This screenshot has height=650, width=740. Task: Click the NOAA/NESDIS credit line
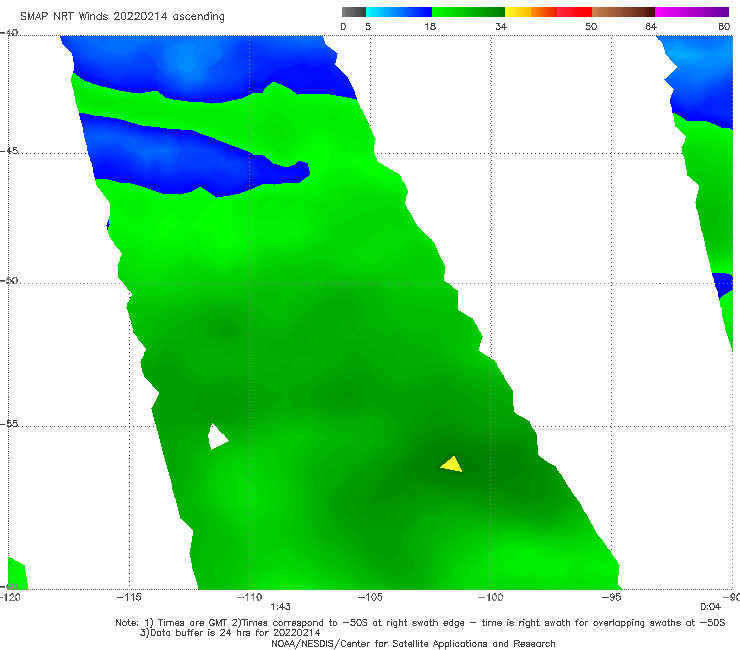(x=413, y=643)
